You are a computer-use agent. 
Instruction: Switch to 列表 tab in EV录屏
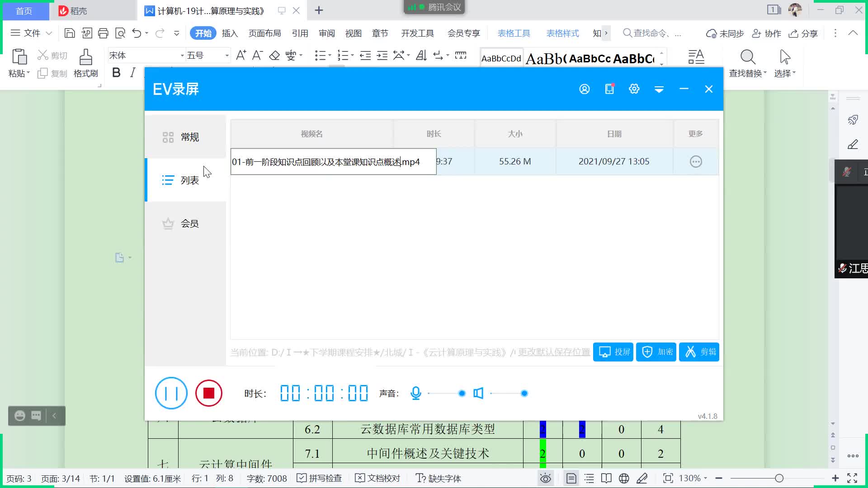pyautogui.click(x=185, y=180)
